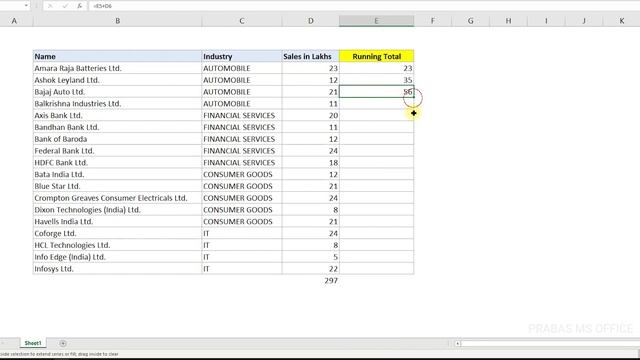The width and height of the screenshot is (640, 360).
Task: Select running total cell showing 35
Action: click(x=376, y=80)
